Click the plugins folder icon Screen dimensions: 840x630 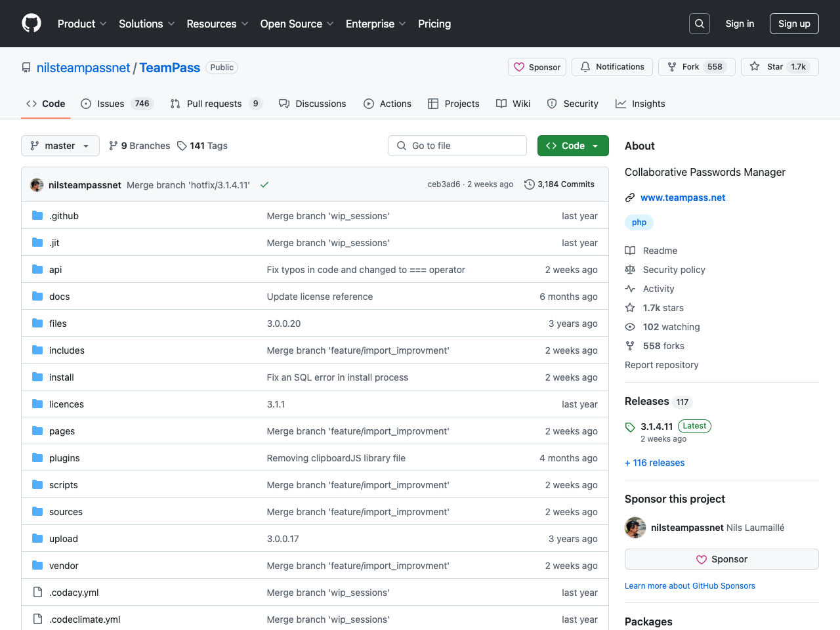point(37,457)
